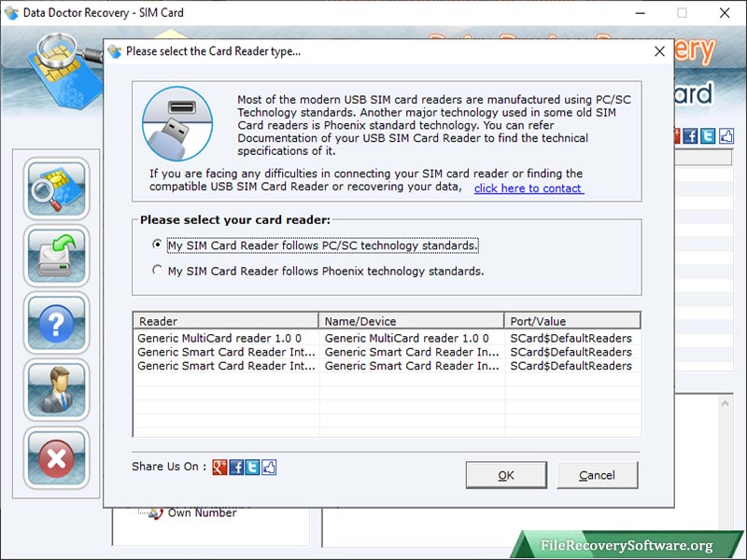Select second Generic Smart Card Reader Int... row

(x=387, y=366)
